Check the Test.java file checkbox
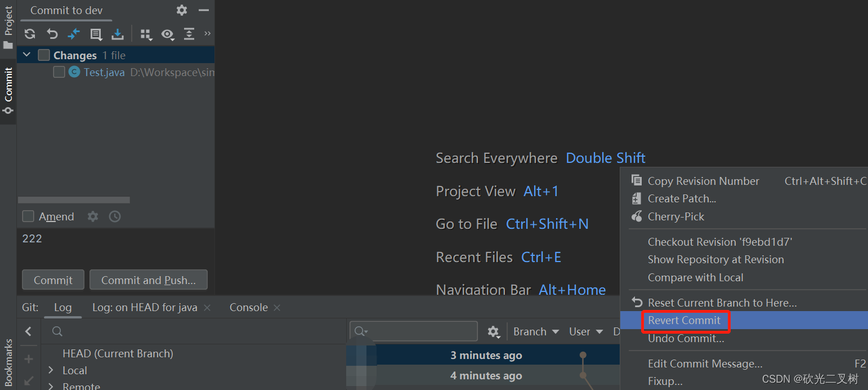 (x=59, y=72)
